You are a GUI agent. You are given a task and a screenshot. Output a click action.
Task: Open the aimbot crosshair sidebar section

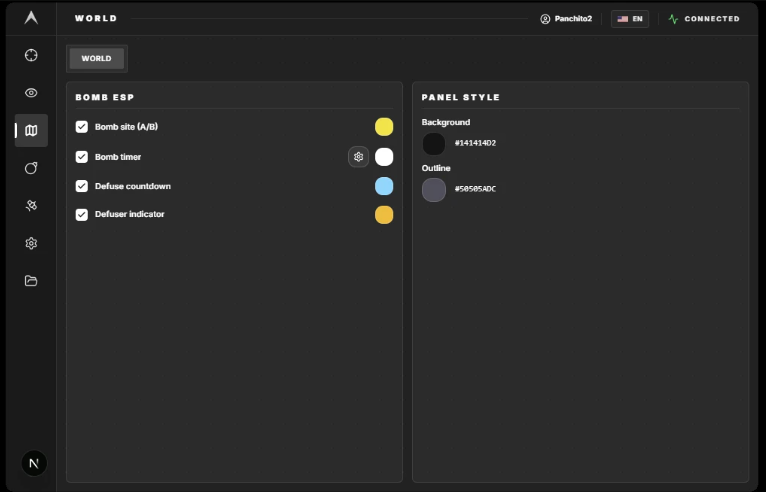[x=31, y=55]
